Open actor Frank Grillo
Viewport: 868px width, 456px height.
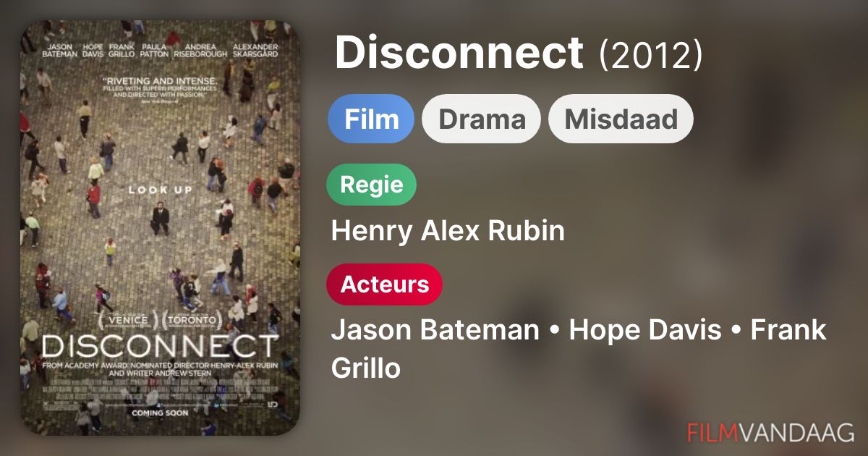point(579,349)
